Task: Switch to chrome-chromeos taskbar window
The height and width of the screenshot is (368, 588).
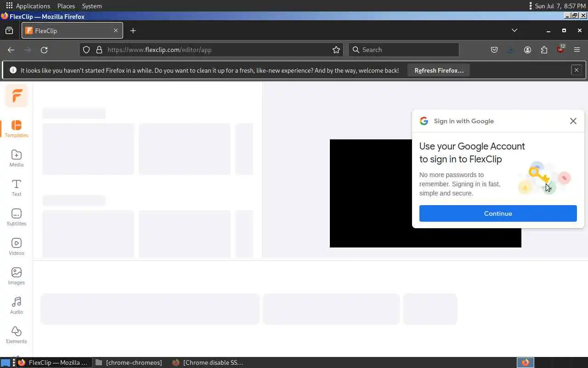Action: [x=129, y=362]
